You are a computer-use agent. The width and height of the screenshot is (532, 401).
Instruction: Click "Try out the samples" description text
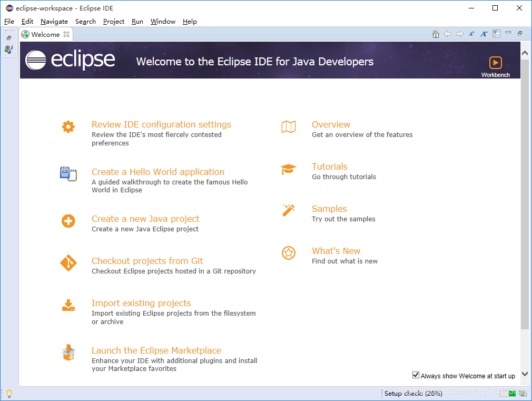(343, 219)
